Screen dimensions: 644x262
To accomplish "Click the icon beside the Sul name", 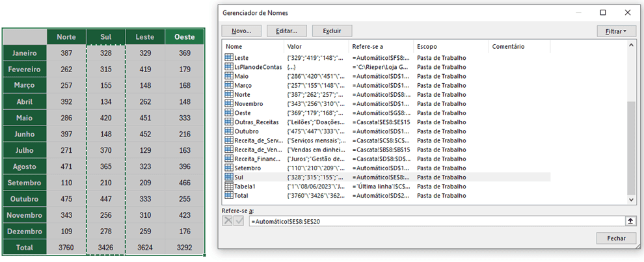I will point(229,177).
